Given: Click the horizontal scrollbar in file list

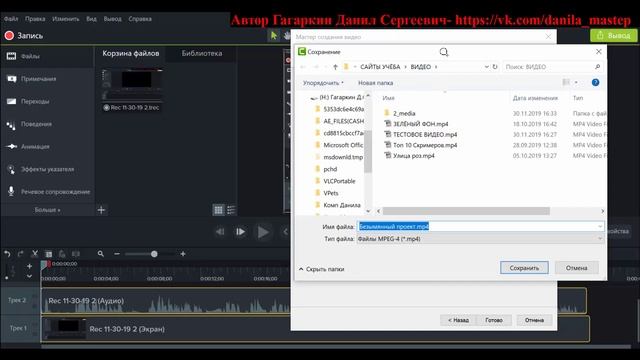Looking at the screenshot, I should 466,211.
